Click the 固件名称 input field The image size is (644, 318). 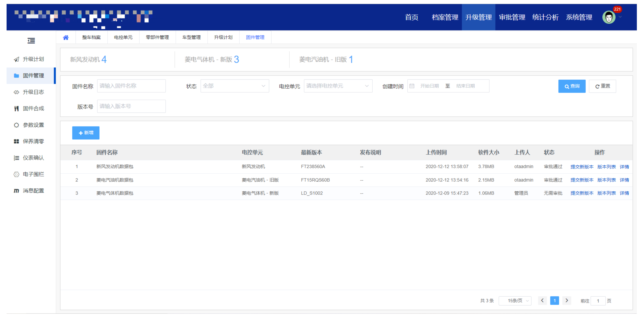[x=131, y=86]
